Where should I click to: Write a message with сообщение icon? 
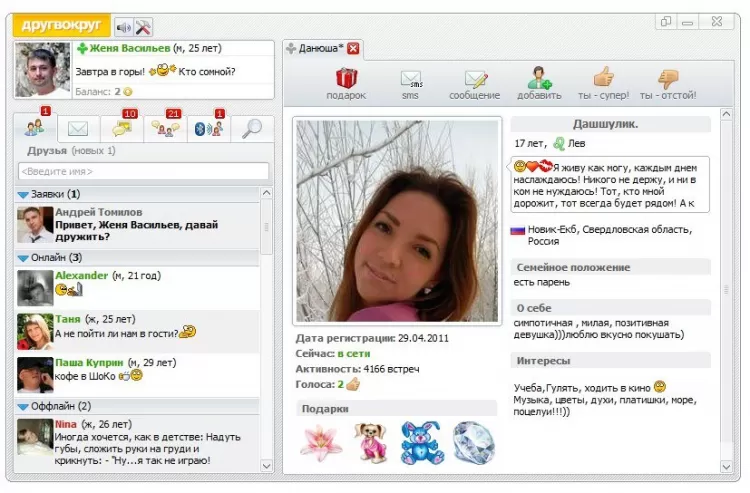pos(474,85)
